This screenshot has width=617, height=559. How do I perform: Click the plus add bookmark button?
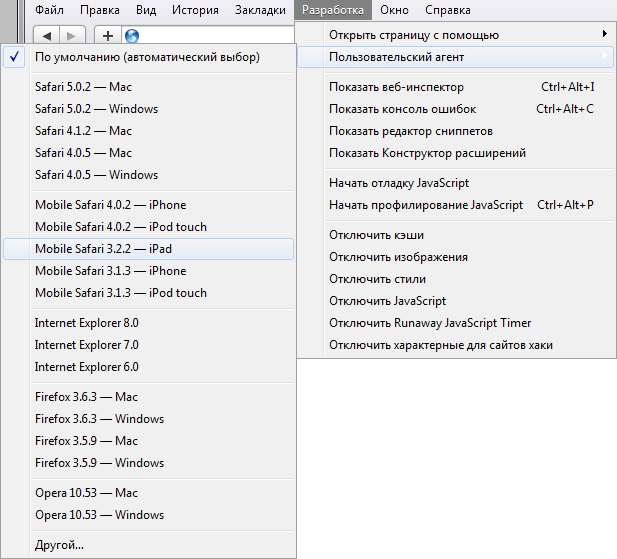click(108, 35)
